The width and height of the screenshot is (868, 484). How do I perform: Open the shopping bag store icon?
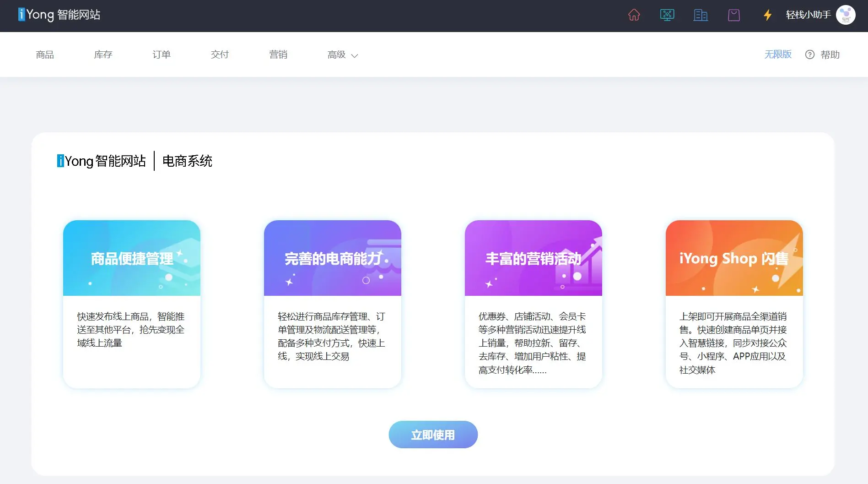(x=734, y=15)
